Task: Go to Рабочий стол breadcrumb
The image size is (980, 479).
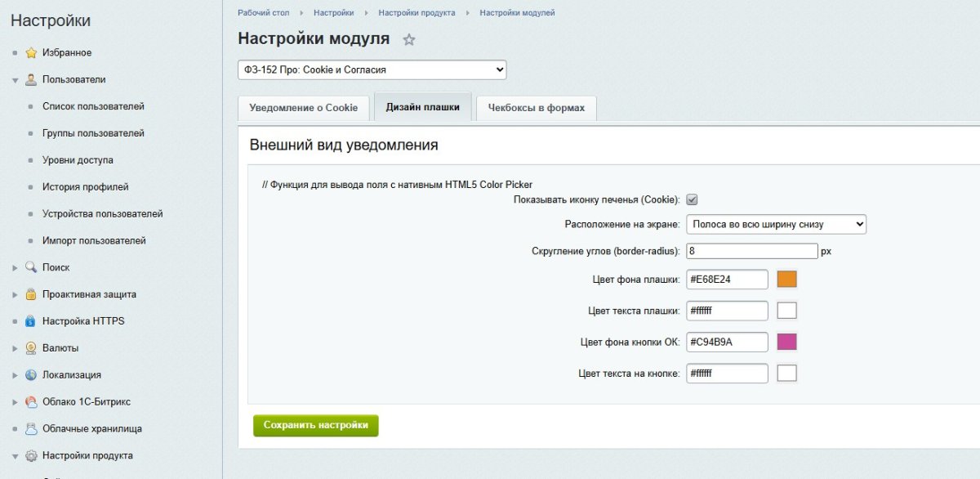Action: click(264, 13)
